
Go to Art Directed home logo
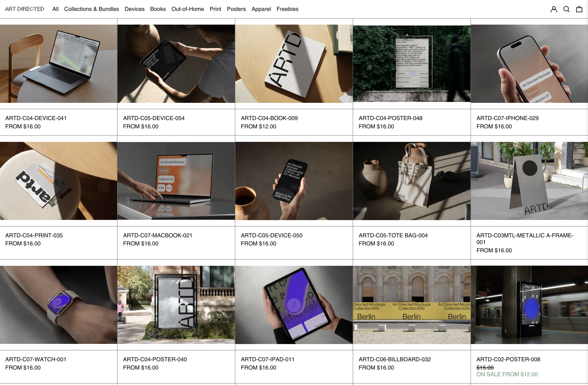pos(25,9)
